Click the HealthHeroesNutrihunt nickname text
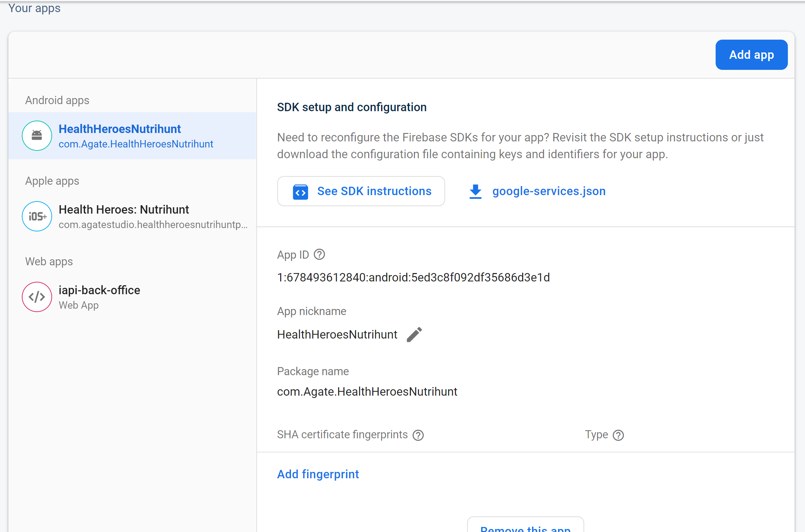805x532 pixels. [x=337, y=335]
